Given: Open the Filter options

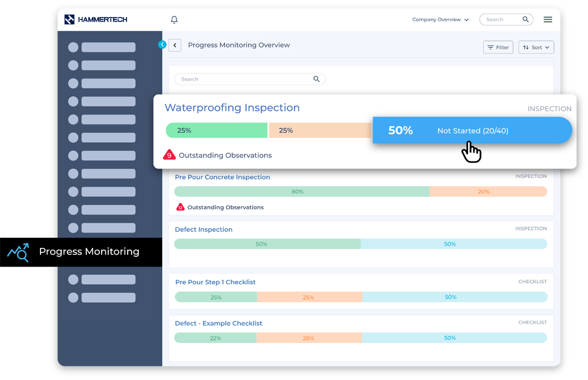Looking at the screenshot, I should coord(497,48).
